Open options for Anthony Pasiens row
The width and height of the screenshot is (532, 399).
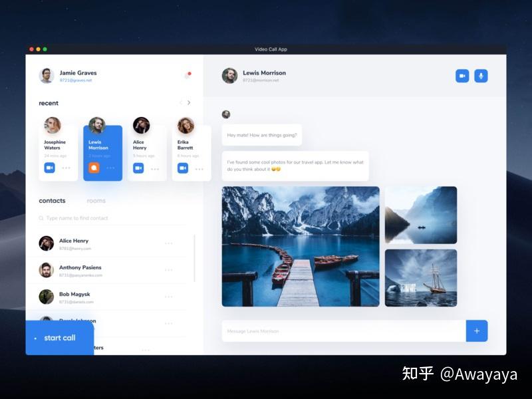169,270
